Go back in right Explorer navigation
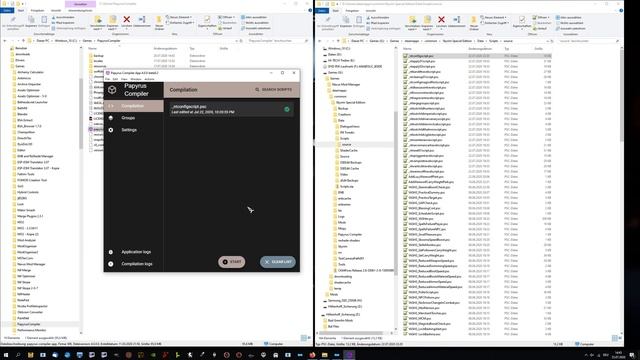The width and height of the screenshot is (640, 360). 320,41
